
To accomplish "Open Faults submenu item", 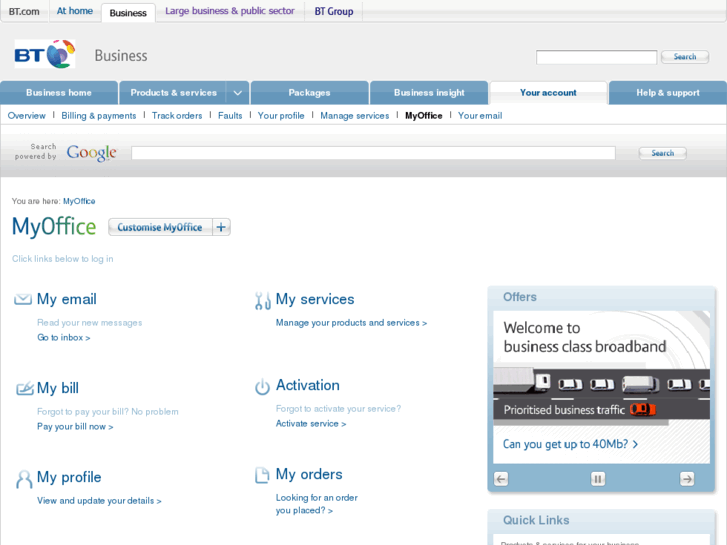I will [230, 115].
